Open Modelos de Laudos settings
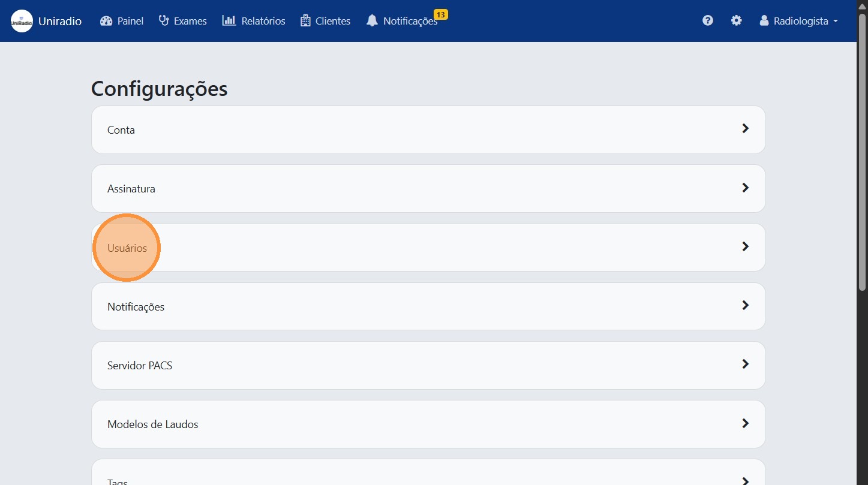Viewport: 868px width, 485px height. pyautogui.click(x=152, y=424)
